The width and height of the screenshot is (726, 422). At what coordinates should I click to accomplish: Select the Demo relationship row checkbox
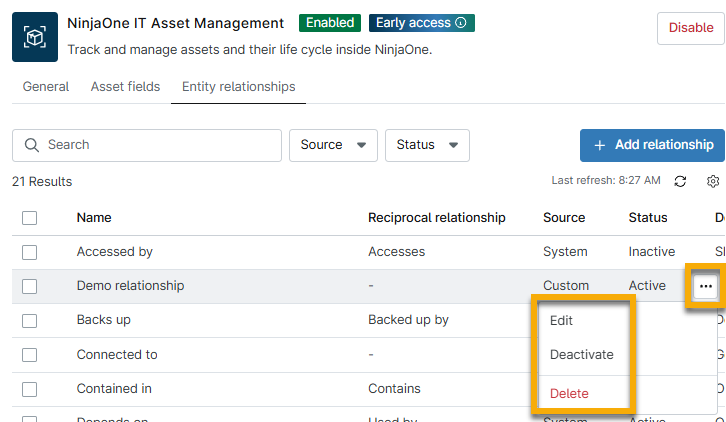pos(30,286)
